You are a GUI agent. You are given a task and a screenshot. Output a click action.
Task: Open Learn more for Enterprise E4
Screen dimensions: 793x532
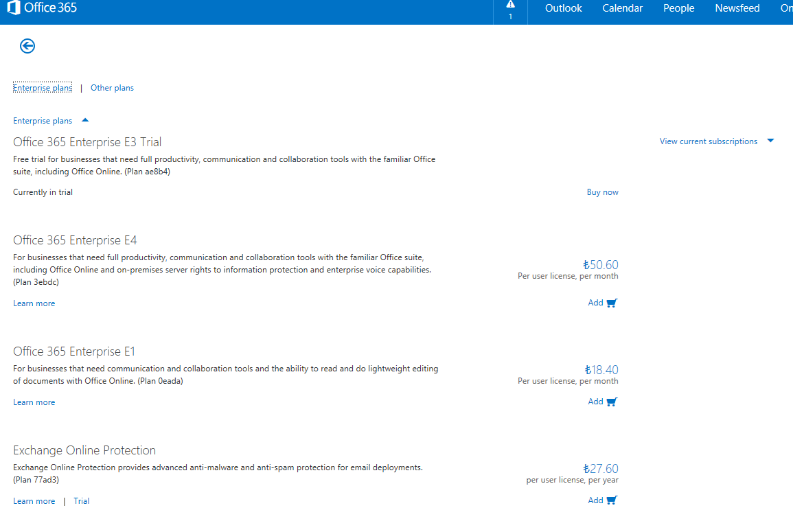click(34, 303)
